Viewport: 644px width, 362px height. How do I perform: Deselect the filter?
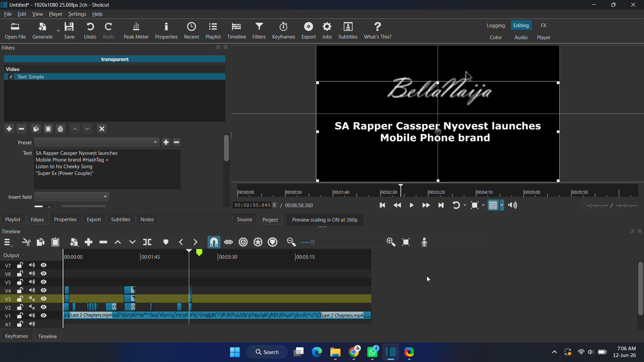(x=102, y=129)
